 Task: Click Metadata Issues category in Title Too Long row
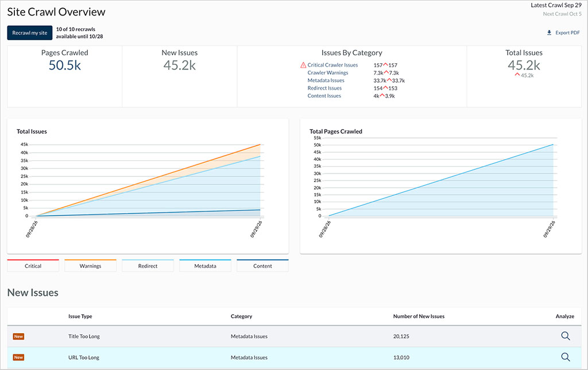249,336
